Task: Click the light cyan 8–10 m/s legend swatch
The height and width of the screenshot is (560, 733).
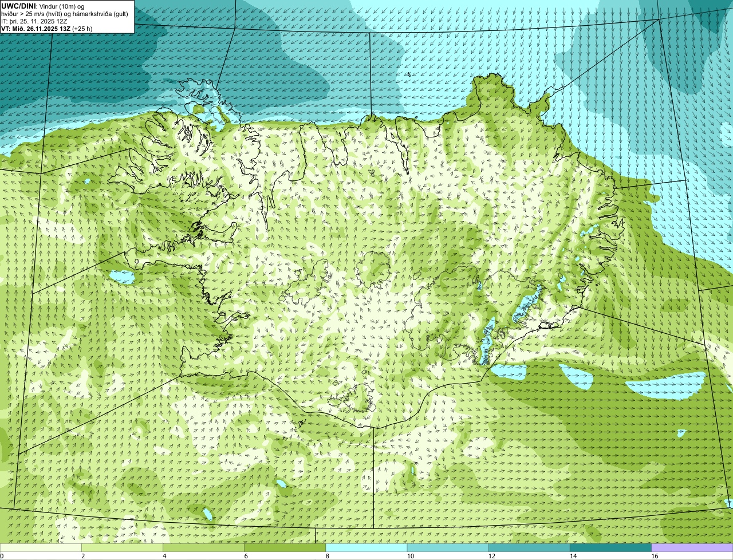Action: tap(366, 547)
